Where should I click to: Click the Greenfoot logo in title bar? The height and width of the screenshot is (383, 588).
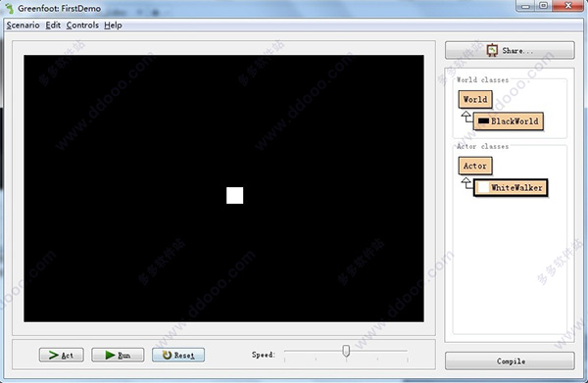[x=10, y=8]
